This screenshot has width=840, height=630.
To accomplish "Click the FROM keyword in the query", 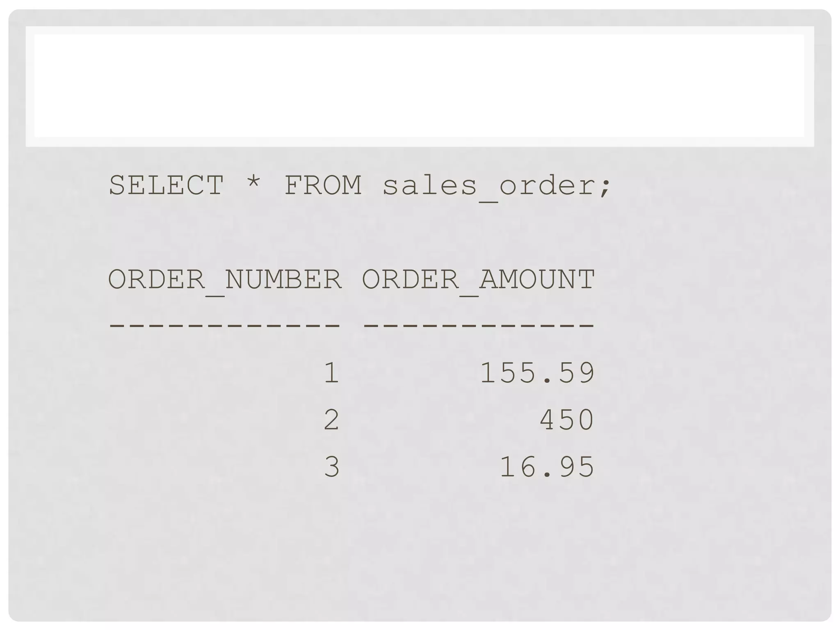I will (x=323, y=185).
